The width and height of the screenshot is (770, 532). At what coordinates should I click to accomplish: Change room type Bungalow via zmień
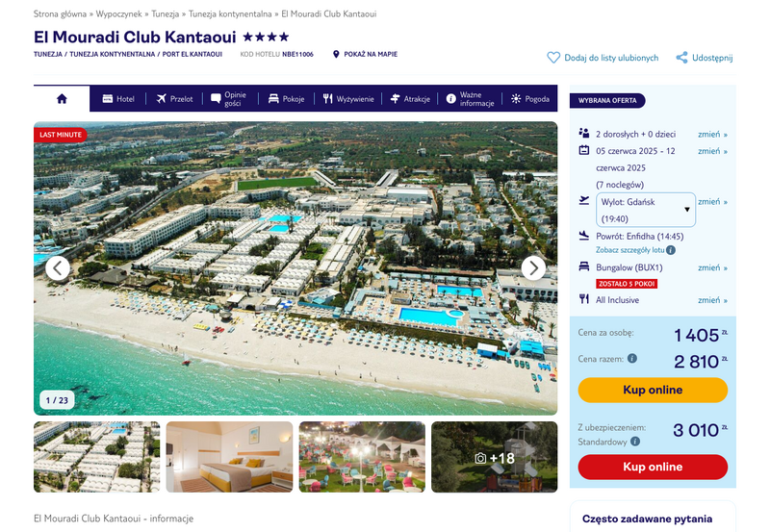pyautogui.click(x=712, y=267)
